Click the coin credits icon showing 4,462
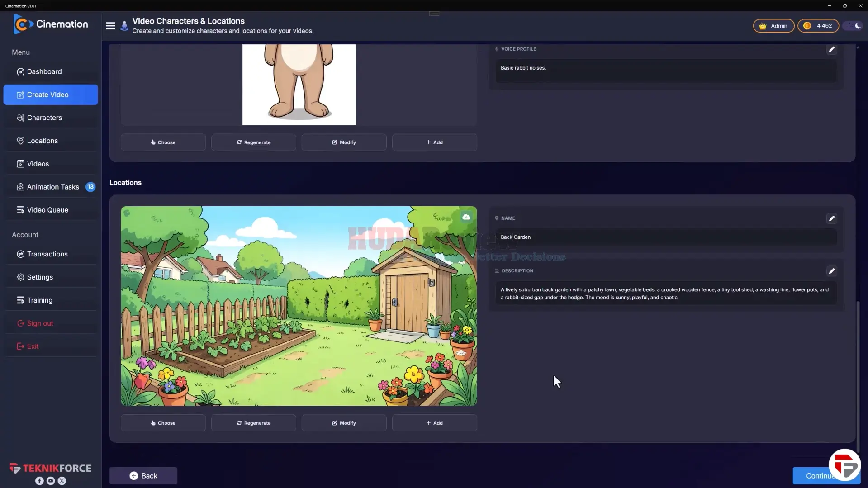The image size is (868, 488). click(x=807, y=26)
